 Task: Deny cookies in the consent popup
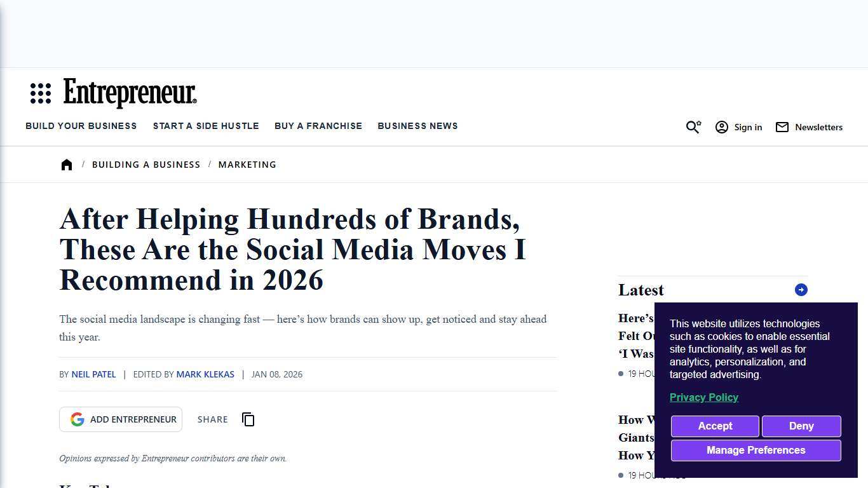[801, 426]
